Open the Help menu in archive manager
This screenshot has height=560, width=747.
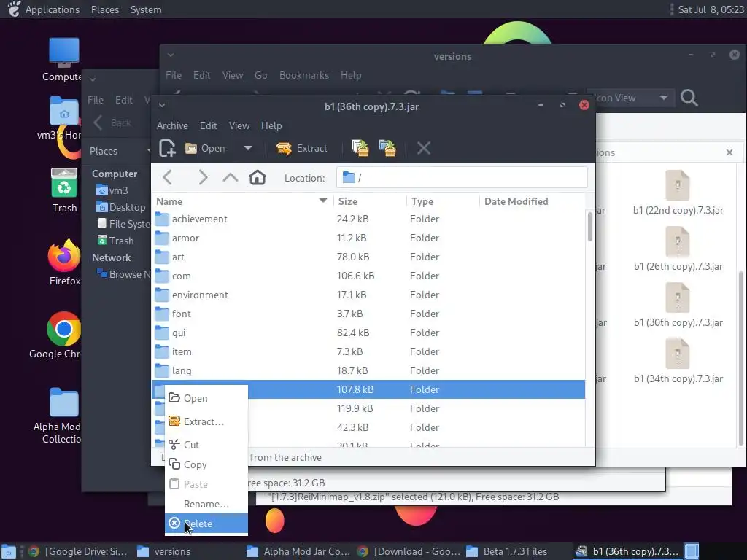271,125
